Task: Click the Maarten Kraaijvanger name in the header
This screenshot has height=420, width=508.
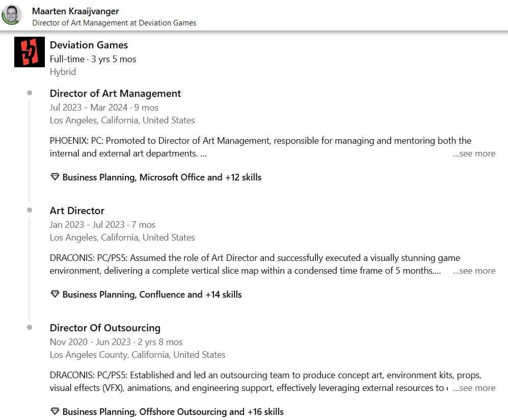Action: pos(75,11)
